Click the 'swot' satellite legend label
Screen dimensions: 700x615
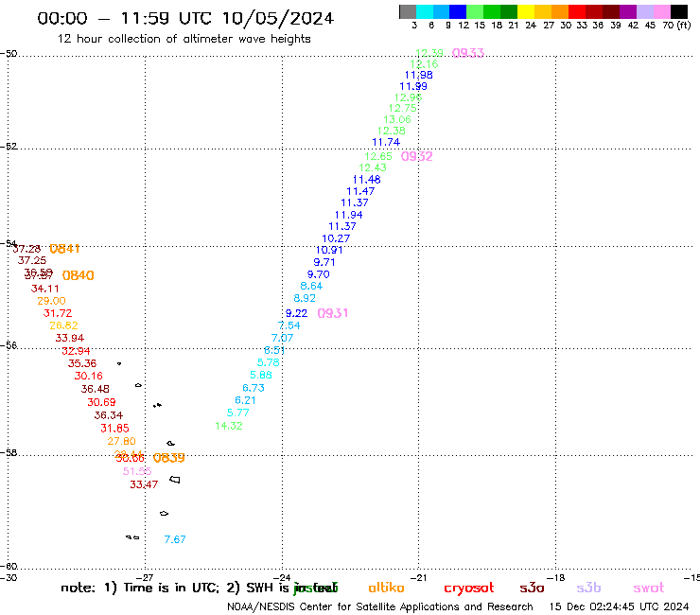pyautogui.click(x=649, y=589)
